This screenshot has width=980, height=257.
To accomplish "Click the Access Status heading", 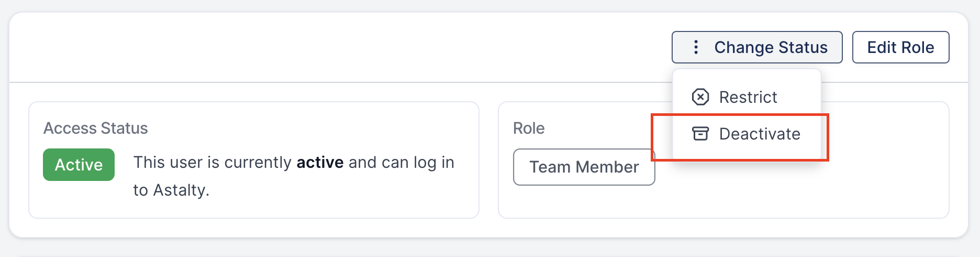I will tap(95, 128).
